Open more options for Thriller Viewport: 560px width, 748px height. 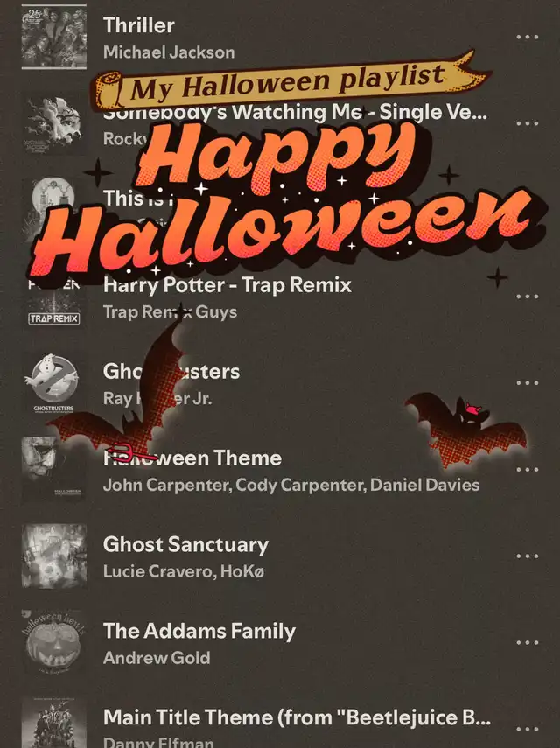coord(528,37)
